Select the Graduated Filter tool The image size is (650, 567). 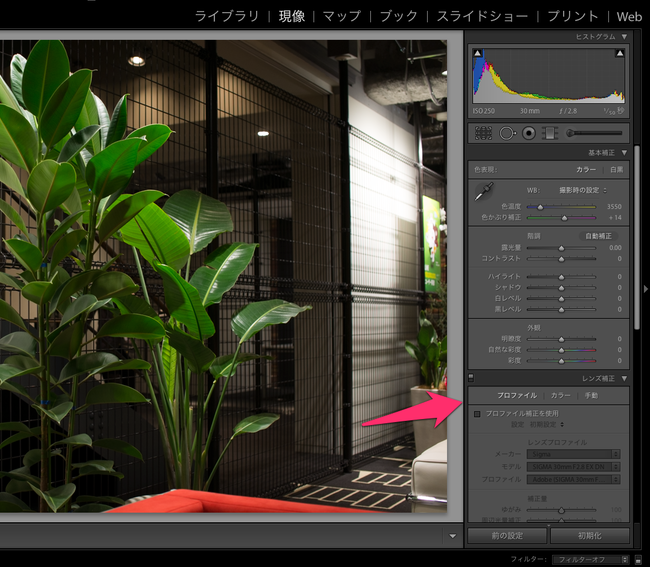coord(550,133)
